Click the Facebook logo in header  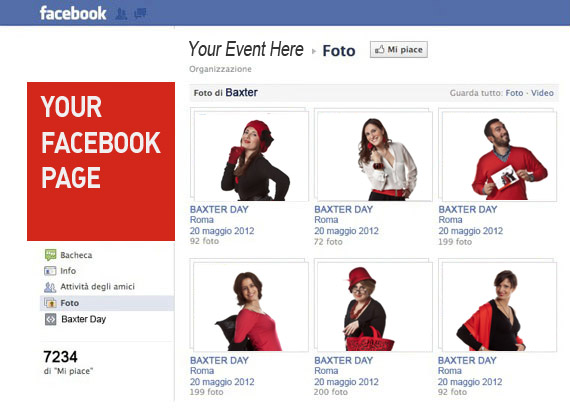73,13
